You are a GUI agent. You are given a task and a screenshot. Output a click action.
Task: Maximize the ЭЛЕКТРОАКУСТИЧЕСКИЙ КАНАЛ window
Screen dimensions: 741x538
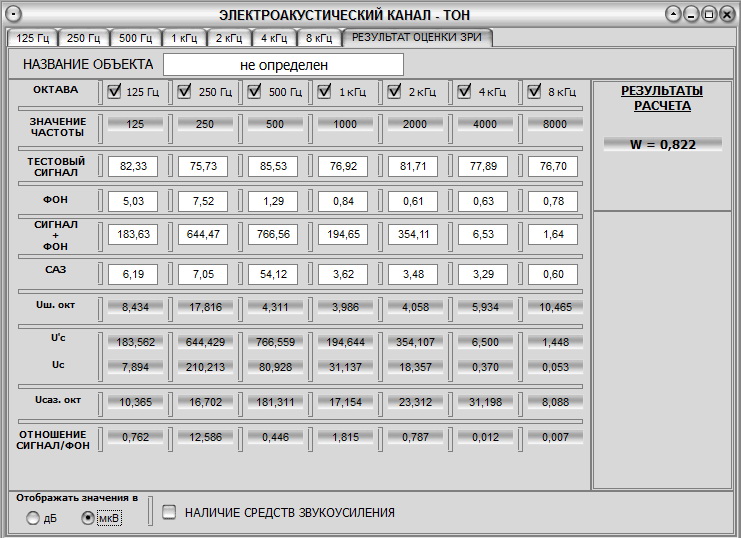pos(709,15)
